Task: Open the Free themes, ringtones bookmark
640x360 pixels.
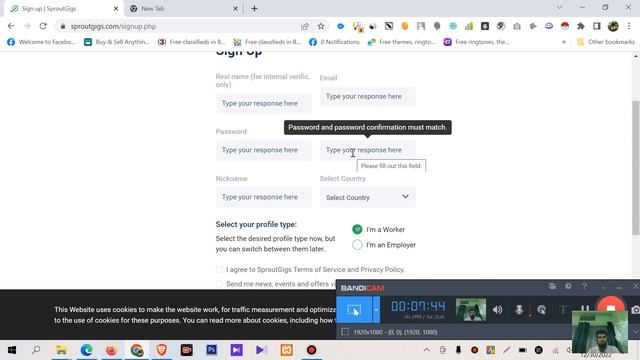Action: [402, 42]
